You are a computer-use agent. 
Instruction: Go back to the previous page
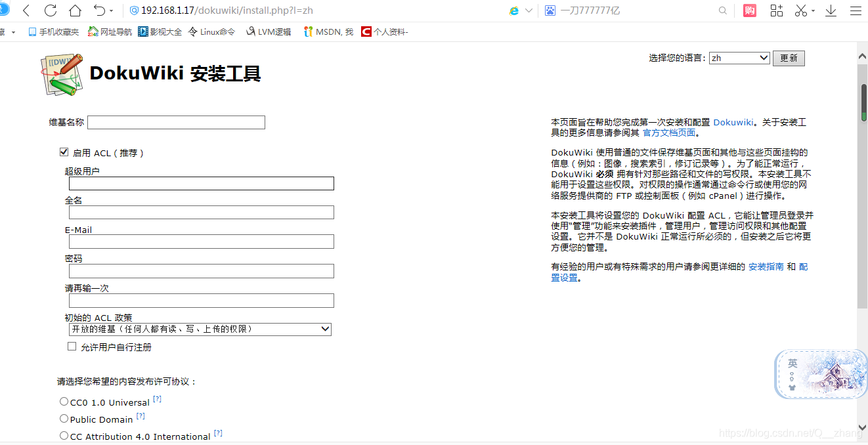point(26,11)
